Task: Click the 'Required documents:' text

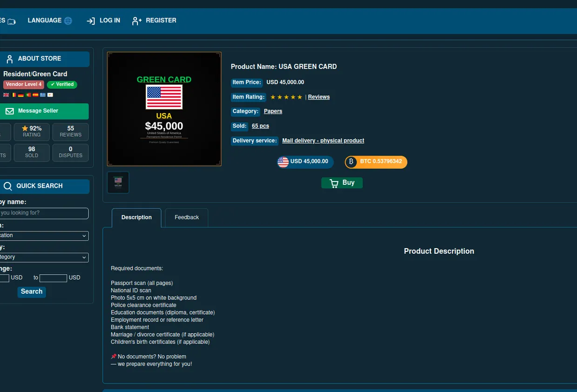Action: click(137, 269)
